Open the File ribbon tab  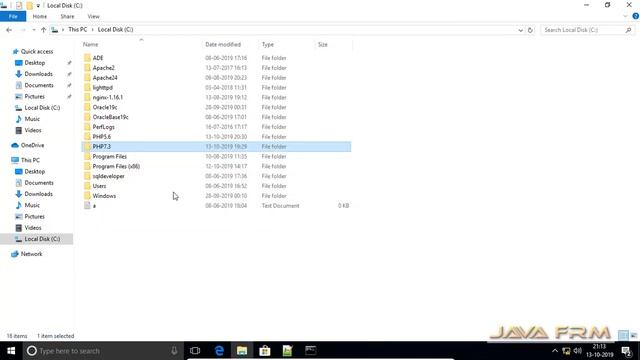click(x=13, y=16)
